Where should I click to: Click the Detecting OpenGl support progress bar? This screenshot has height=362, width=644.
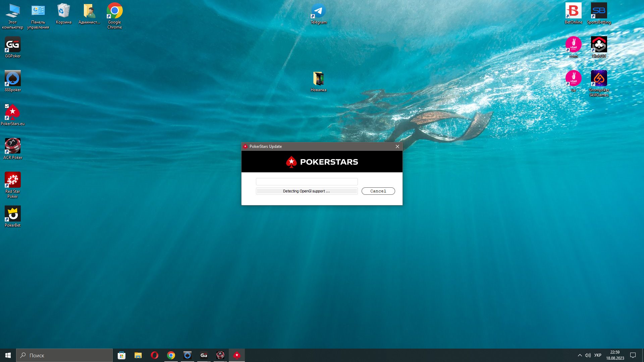[307, 191]
